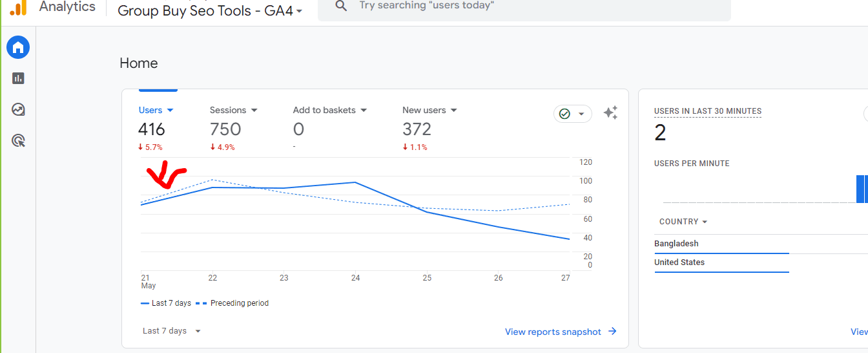Open the Home icon in the sidebar
Viewport: 868px width, 353px height.
pyautogui.click(x=18, y=47)
